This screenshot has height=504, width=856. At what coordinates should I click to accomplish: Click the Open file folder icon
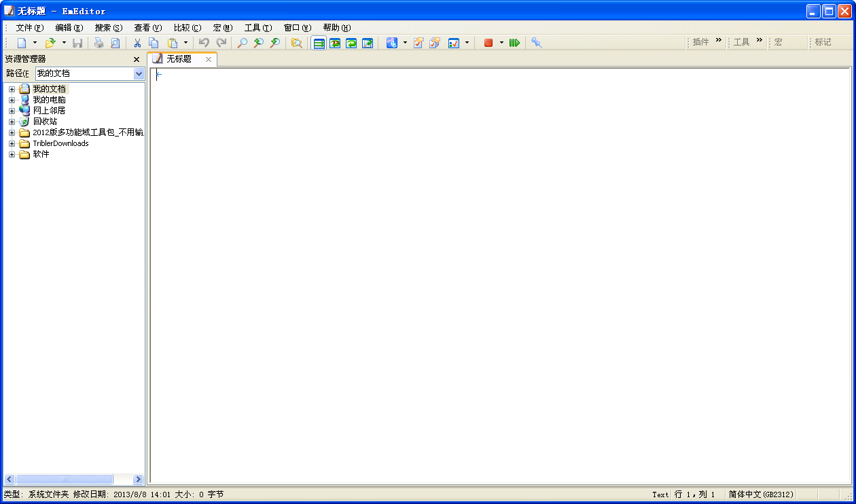click(x=50, y=43)
